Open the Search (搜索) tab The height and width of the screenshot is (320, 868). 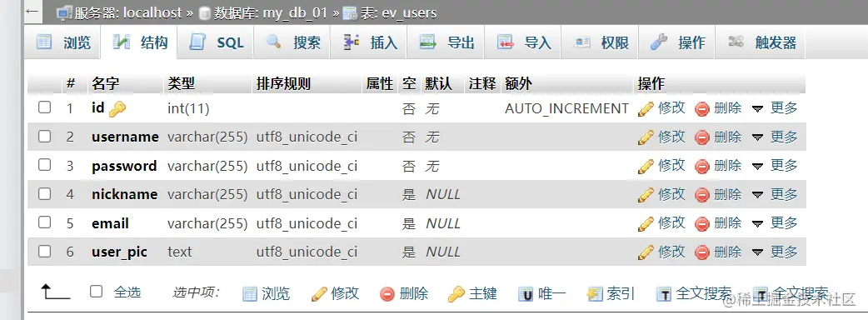(292, 42)
